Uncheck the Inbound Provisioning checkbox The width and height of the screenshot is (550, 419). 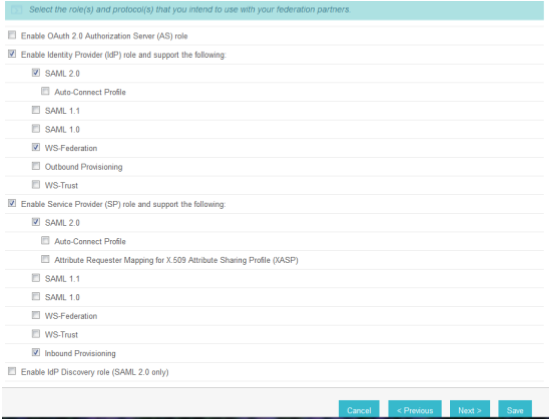pyautogui.click(x=36, y=352)
